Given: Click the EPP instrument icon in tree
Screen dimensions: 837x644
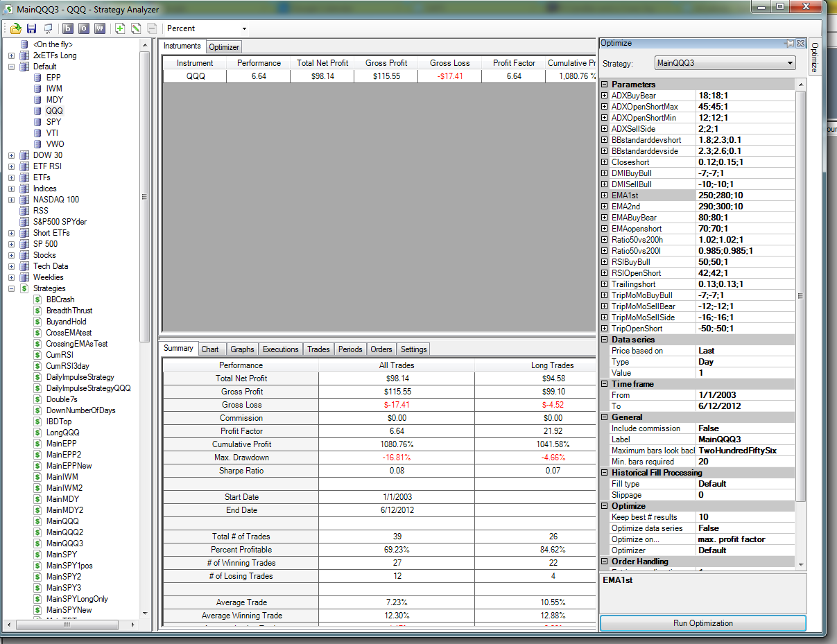Looking at the screenshot, I should coord(38,78).
